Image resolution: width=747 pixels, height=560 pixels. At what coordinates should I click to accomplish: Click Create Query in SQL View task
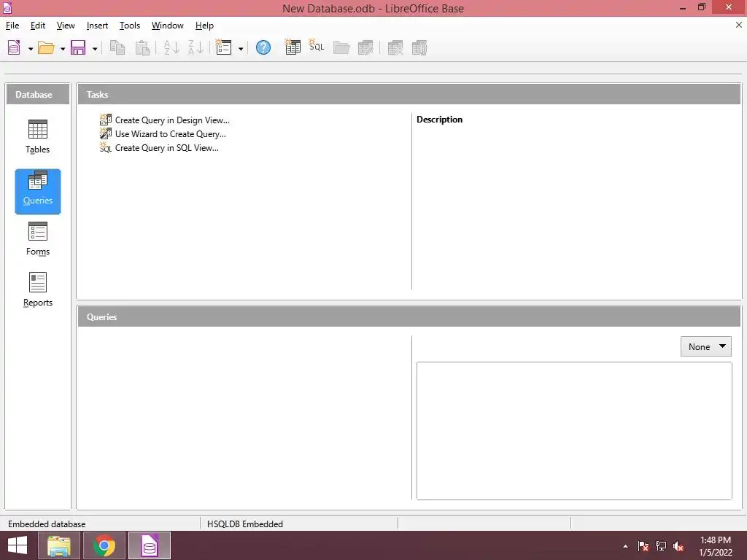coord(159,148)
